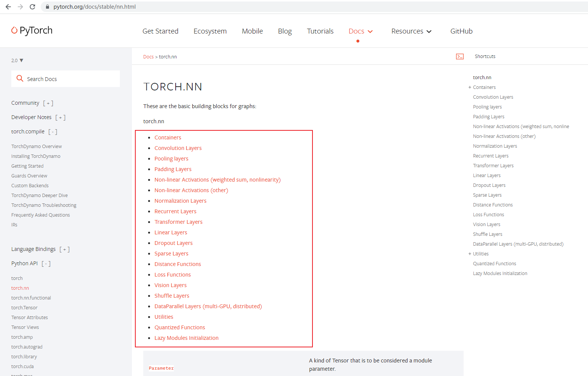
Task: Open Getting Started in left sidebar
Action: [x=28, y=166]
